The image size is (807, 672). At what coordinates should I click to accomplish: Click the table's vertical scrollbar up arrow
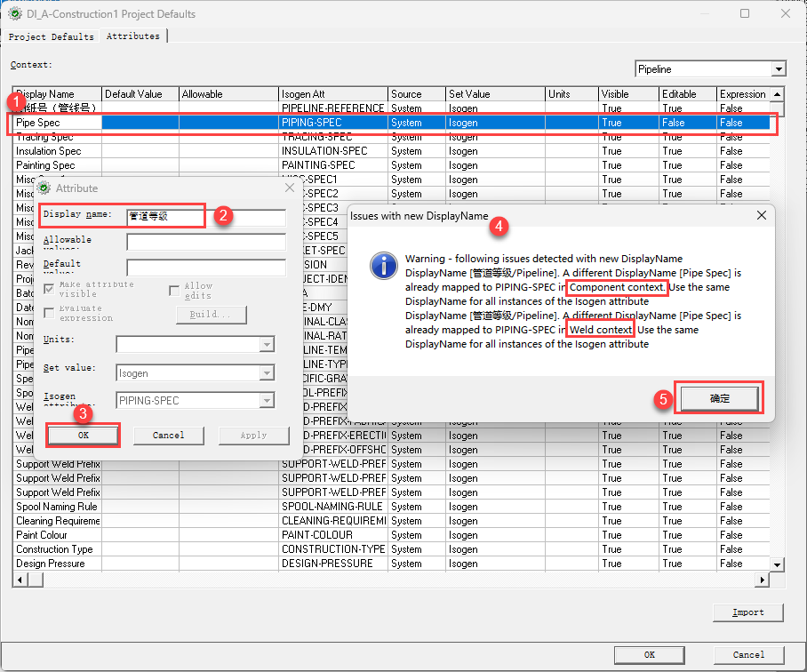[x=778, y=94]
